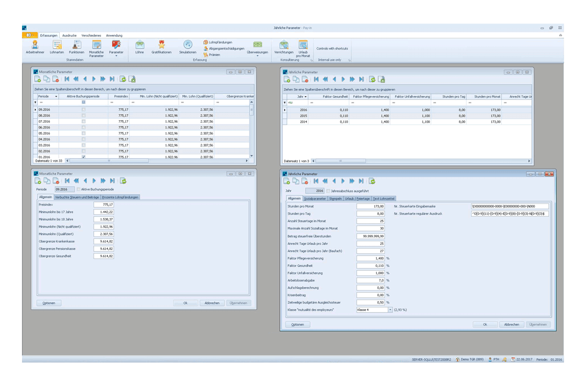Toggle the Aktive Buchungsperiode checkbox in detail form
Viewport: 588px width, 386px height.
pos(78,189)
